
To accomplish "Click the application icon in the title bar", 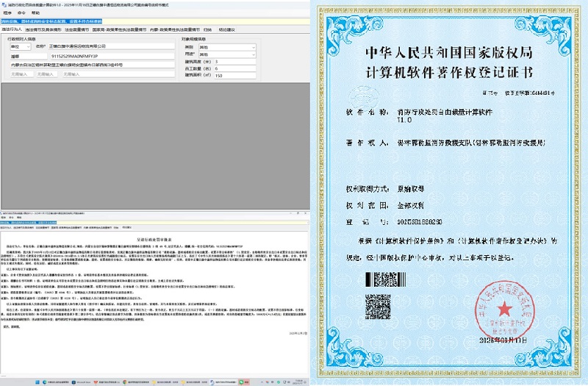I will (4, 4).
